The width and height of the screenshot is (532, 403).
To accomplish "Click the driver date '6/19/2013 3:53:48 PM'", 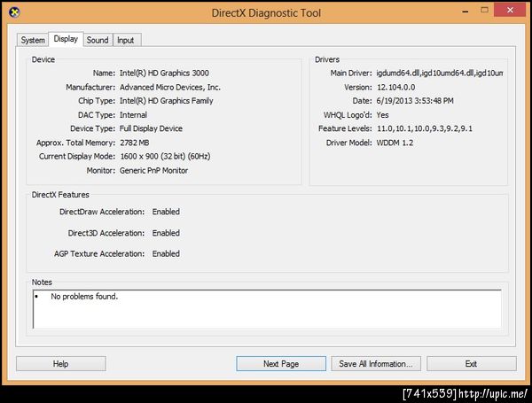I will pos(415,101).
